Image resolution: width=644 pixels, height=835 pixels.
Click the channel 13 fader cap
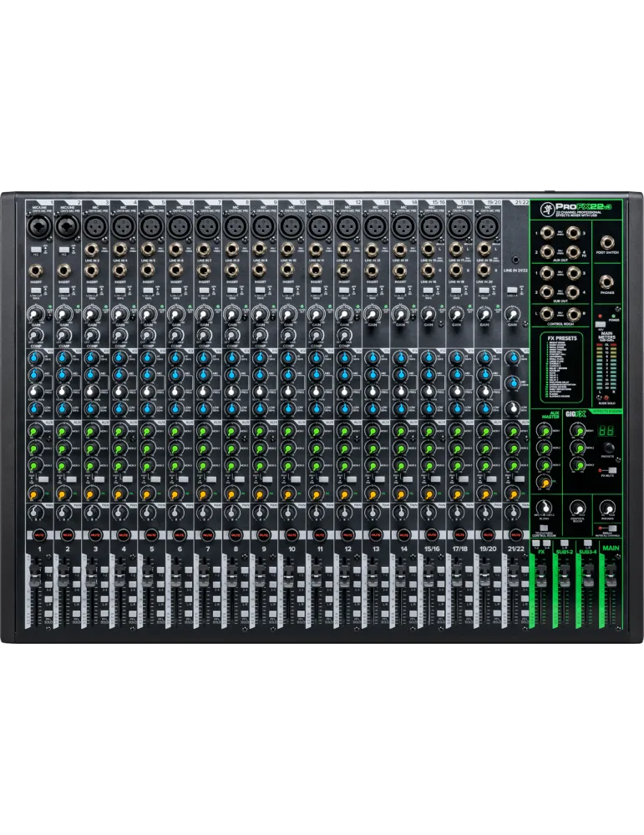tap(371, 577)
